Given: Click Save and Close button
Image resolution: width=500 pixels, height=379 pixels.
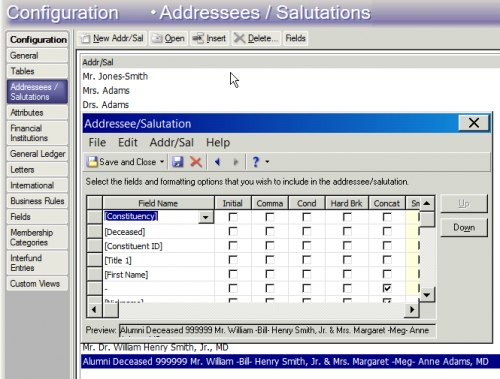Looking at the screenshot, I should tap(122, 162).
